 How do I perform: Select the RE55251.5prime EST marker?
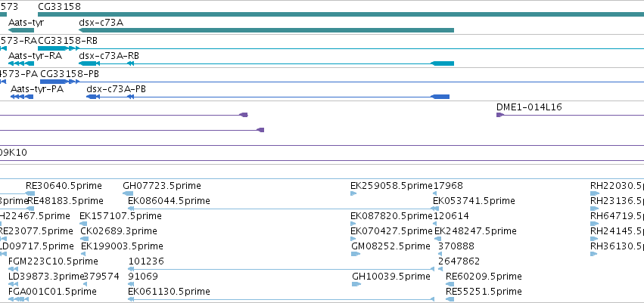450,299
